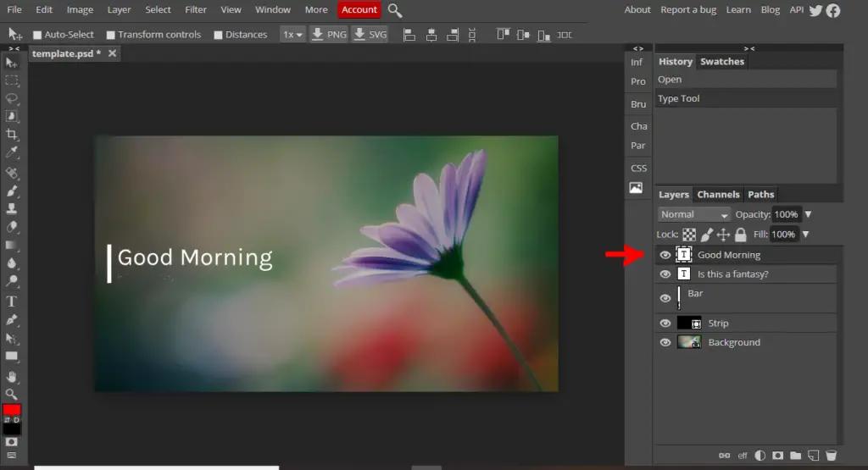Screen dimensions: 868x470
Task: Open image panel icon in side strip
Action: click(636, 187)
